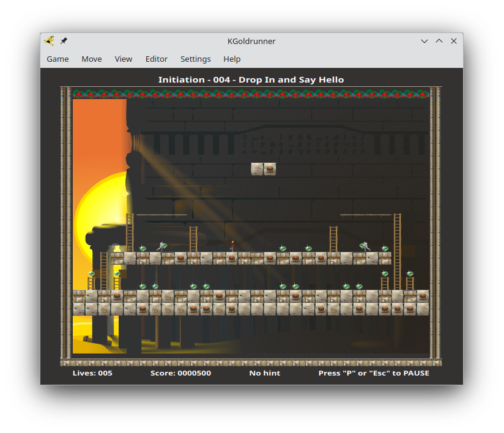Open the Settings menu
This screenshot has height=433, width=504.
click(x=196, y=59)
